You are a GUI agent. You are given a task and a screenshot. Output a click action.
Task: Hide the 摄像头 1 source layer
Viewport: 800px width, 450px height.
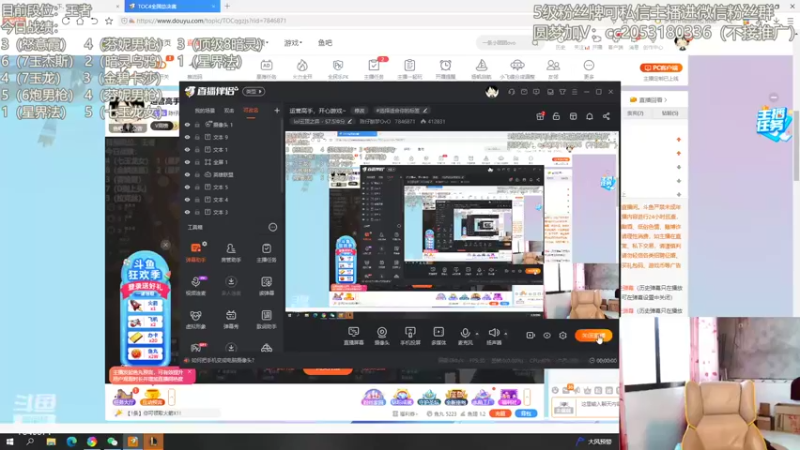(x=187, y=124)
